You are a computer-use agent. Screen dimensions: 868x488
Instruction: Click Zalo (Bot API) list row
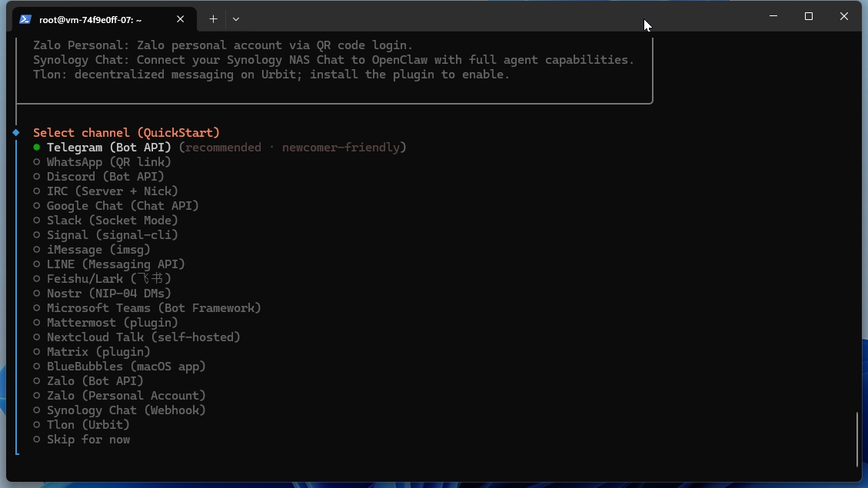pyautogui.click(x=88, y=380)
